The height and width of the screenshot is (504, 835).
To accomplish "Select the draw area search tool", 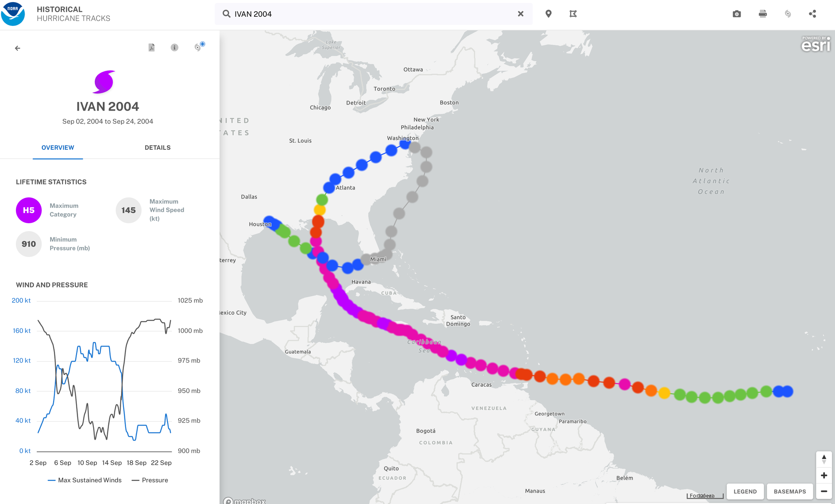I will tap(573, 14).
